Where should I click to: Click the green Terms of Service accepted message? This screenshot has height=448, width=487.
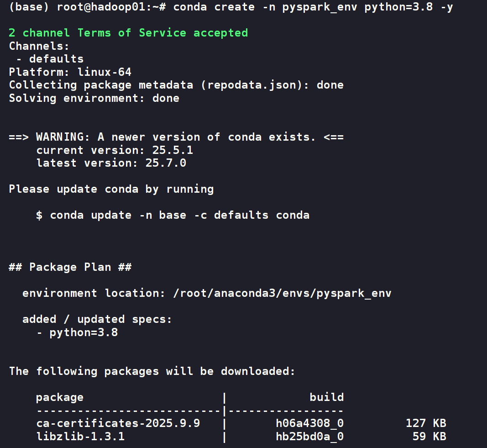(128, 33)
